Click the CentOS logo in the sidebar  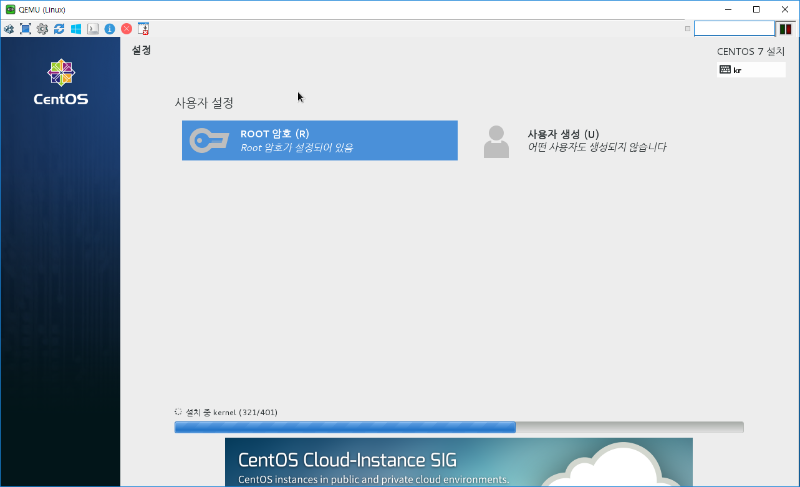click(x=61, y=82)
